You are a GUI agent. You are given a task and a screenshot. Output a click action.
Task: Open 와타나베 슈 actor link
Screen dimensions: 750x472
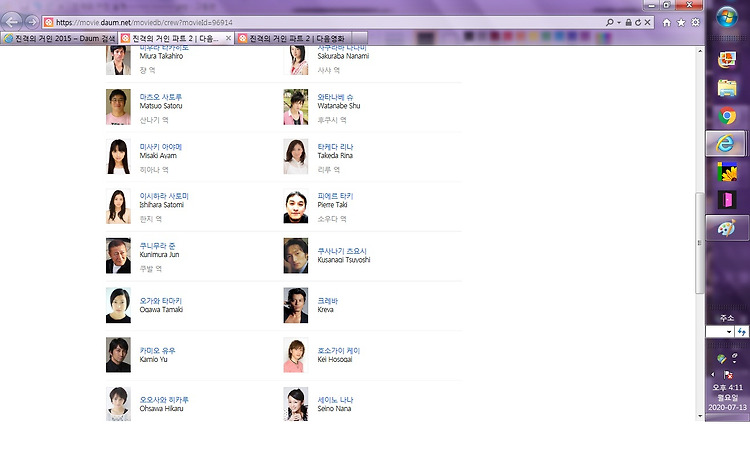click(x=335, y=97)
